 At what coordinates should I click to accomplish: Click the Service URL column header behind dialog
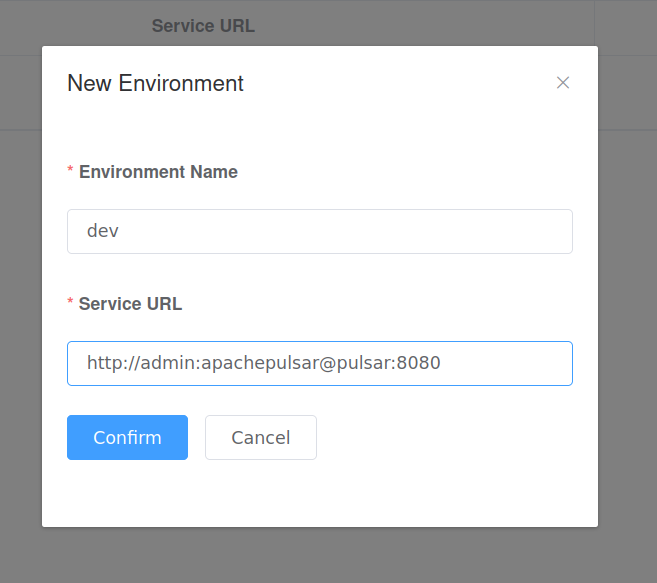click(x=203, y=26)
